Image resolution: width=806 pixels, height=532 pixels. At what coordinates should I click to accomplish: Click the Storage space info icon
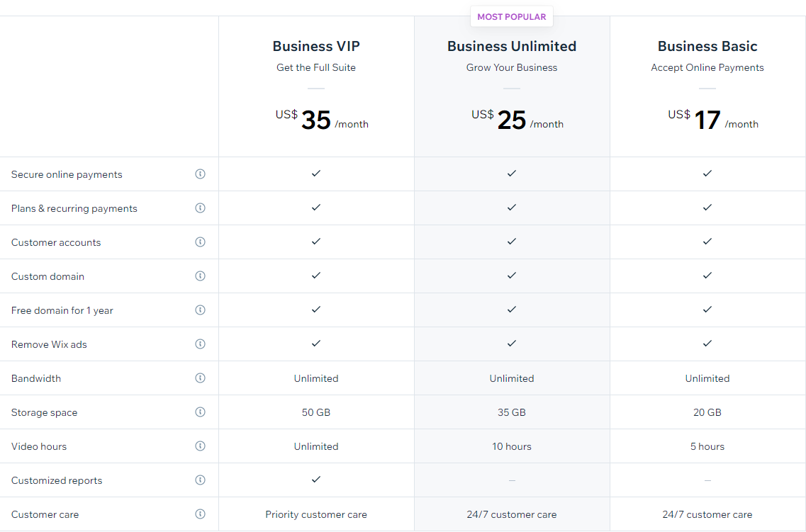[x=200, y=412]
